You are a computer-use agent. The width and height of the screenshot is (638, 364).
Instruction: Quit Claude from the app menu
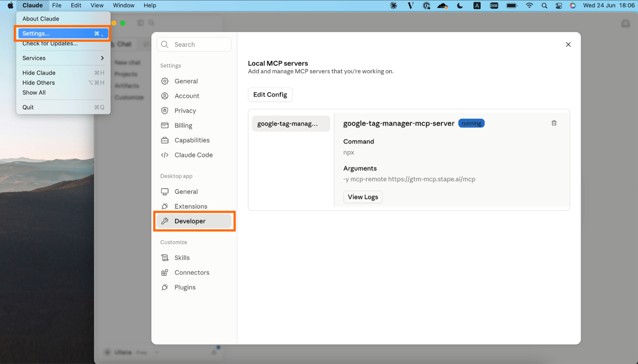(x=63, y=107)
